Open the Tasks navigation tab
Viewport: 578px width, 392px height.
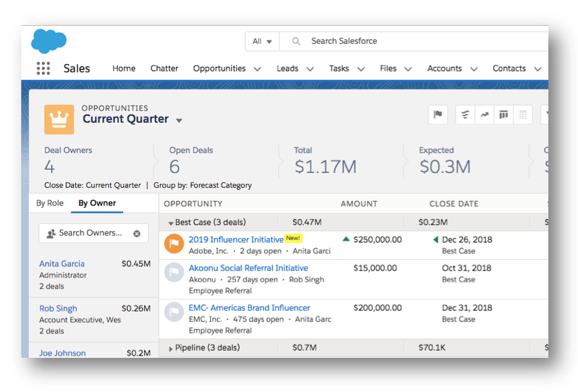click(x=339, y=68)
